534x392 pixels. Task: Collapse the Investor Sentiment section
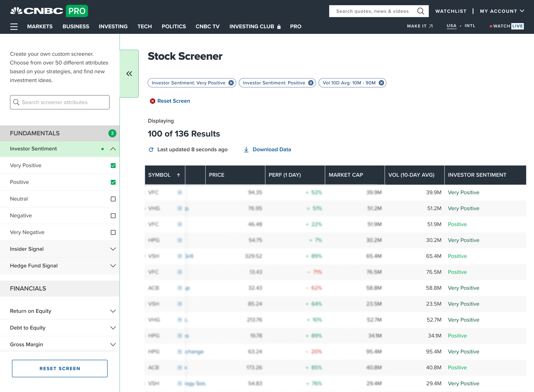pyautogui.click(x=113, y=149)
